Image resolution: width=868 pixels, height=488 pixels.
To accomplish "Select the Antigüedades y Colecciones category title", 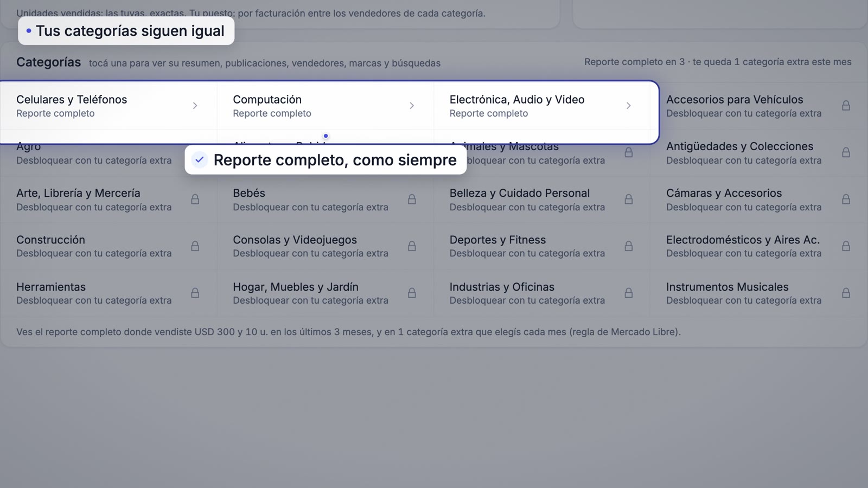I will (739, 146).
